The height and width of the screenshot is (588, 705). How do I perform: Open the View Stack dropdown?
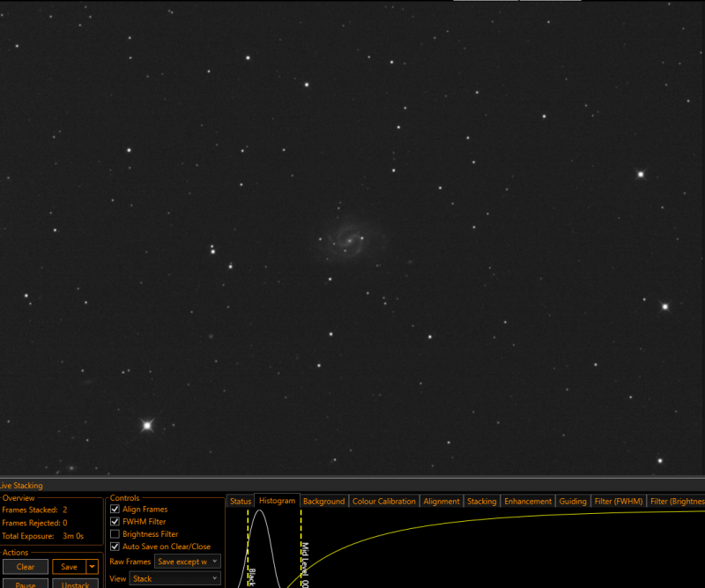tap(174, 578)
